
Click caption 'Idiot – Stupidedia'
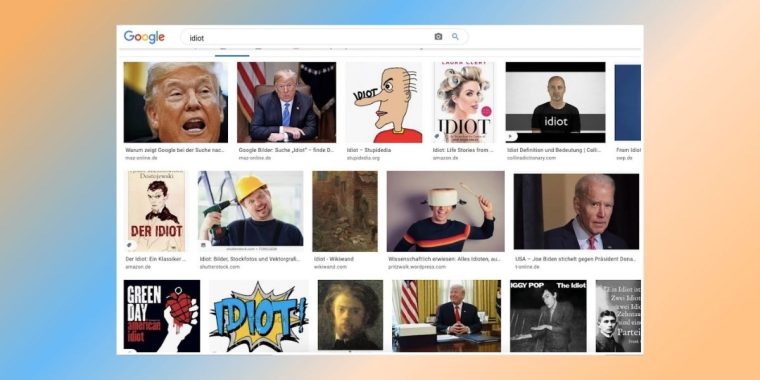coord(369,150)
